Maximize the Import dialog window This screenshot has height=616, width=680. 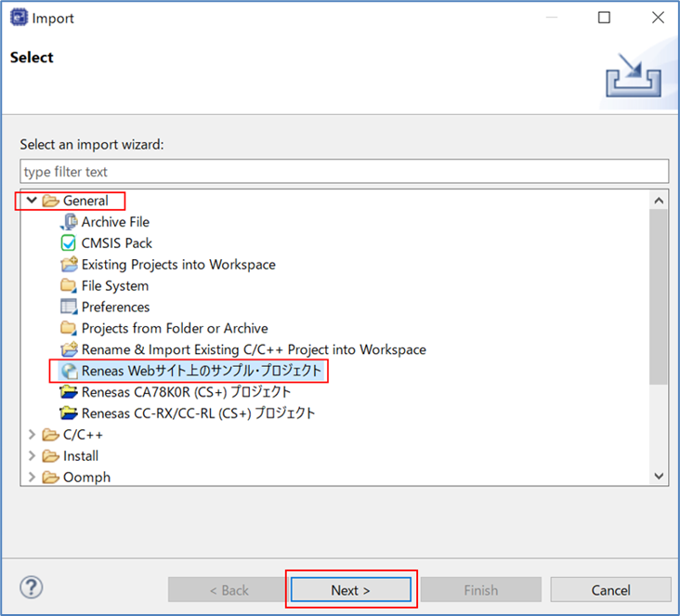click(604, 18)
